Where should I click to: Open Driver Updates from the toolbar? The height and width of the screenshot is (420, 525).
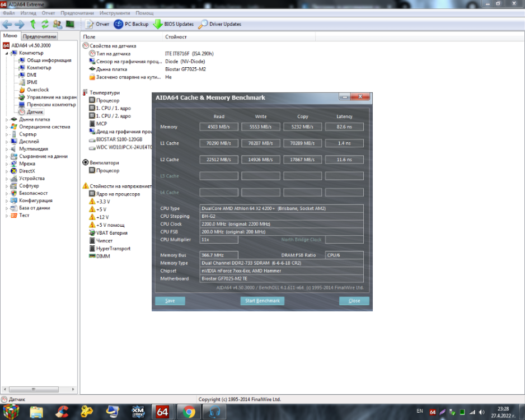[219, 24]
